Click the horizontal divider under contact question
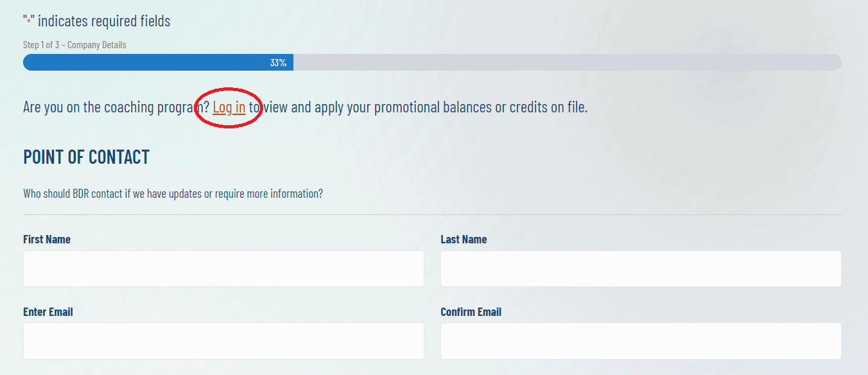 [x=432, y=214]
